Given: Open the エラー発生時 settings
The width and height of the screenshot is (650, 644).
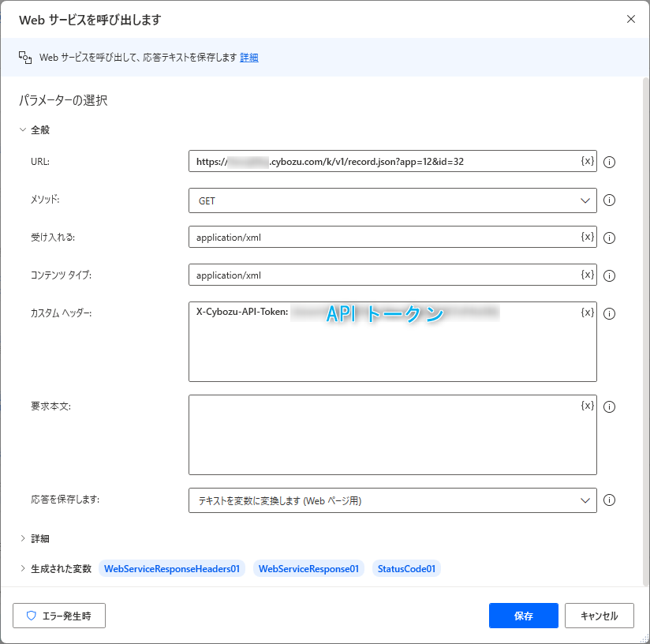Looking at the screenshot, I should pos(59,616).
